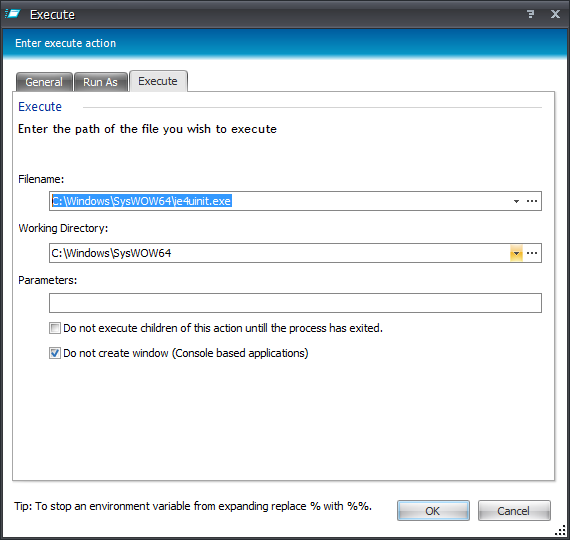Open the help question mark icon
Image resolution: width=570 pixels, height=540 pixels.
click(530, 14)
